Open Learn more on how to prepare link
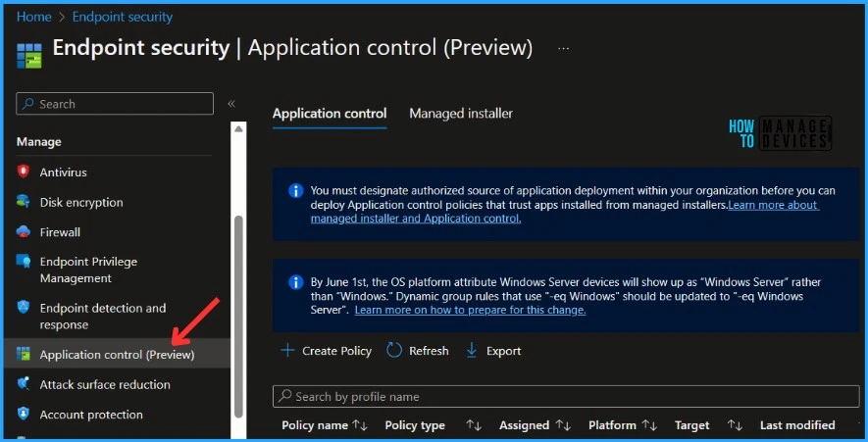Screen dimensions: 868x442 coord(470,310)
